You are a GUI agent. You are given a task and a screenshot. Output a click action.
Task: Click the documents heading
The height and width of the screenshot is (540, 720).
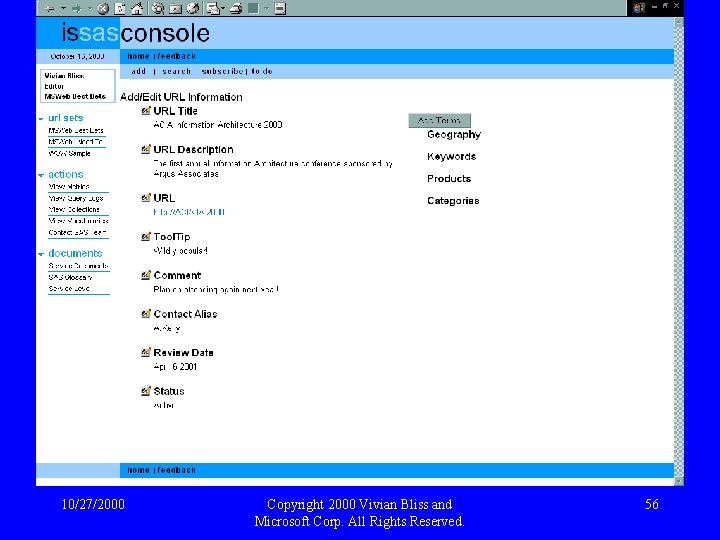75,253
